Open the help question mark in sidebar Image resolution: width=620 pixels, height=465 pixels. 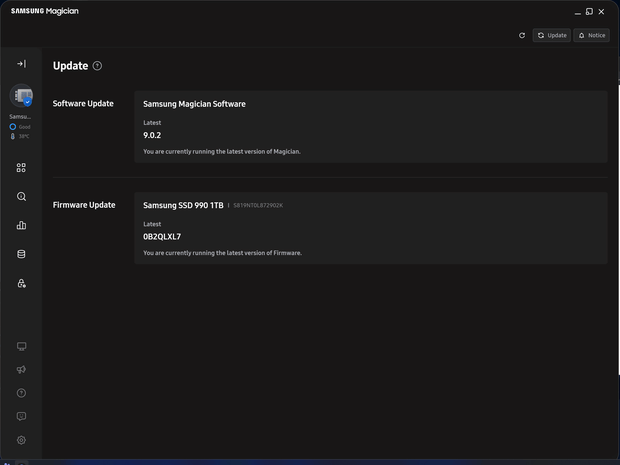21,393
